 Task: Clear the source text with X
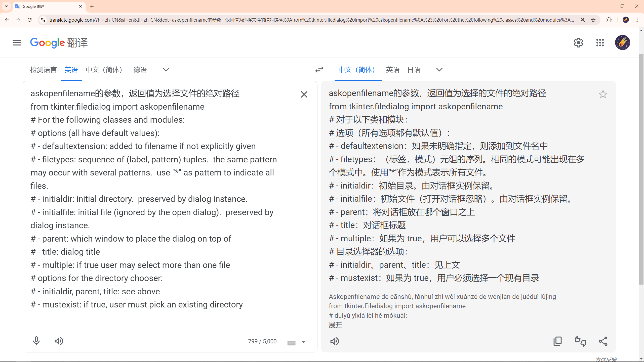pyautogui.click(x=304, y=95)
